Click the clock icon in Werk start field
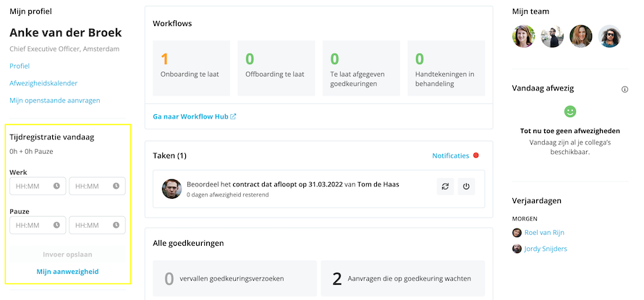The image size is (644, 300). pyautogui.click(x=57, y=187)
